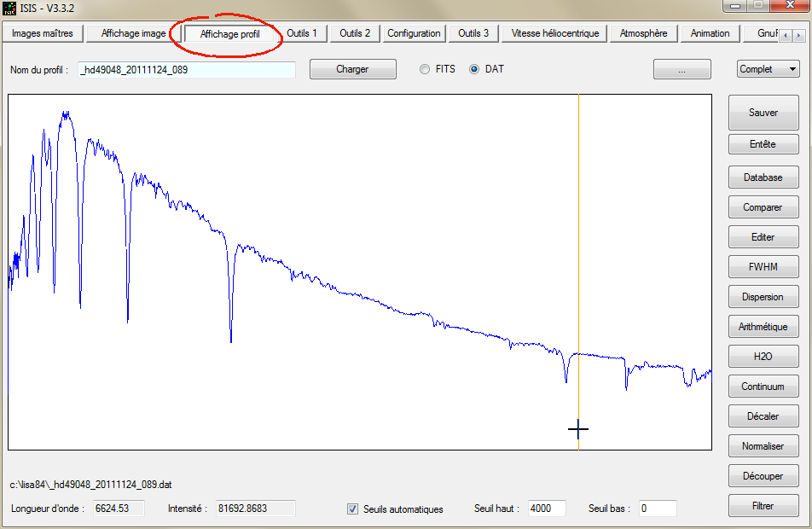Click the FWHM measurement button

pos(763,267)
